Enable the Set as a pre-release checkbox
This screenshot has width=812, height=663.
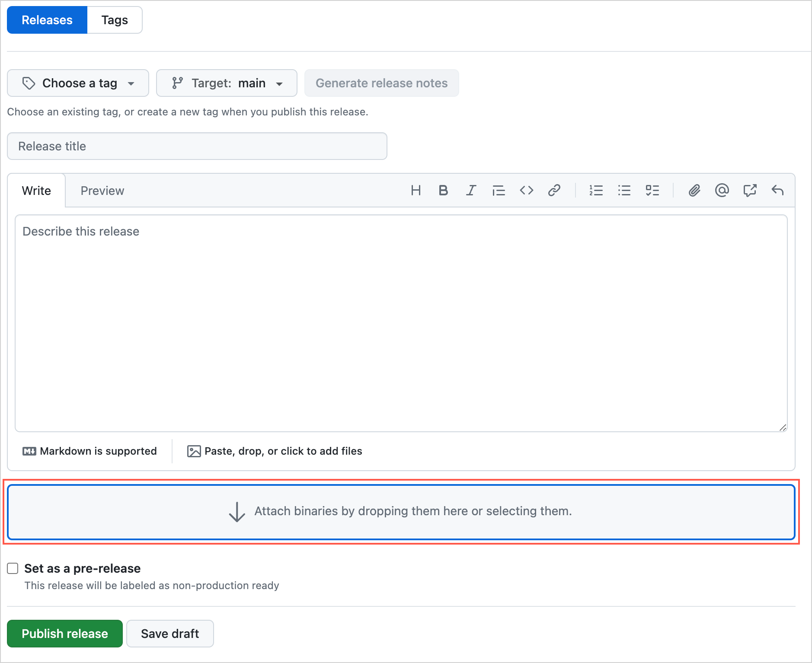coord(13,568)
